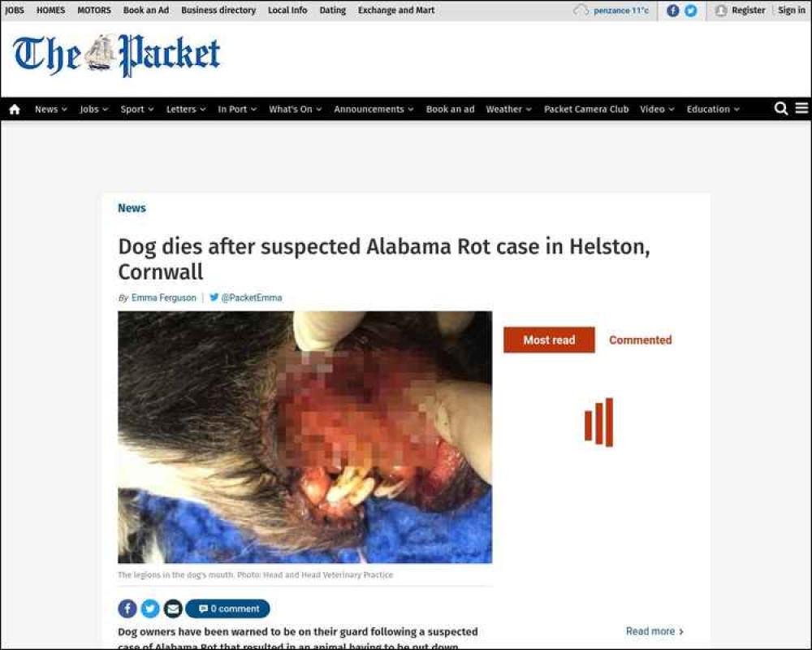Open the 0 comment button
Viewport: 812px width, 650px height.
point(227,609)
